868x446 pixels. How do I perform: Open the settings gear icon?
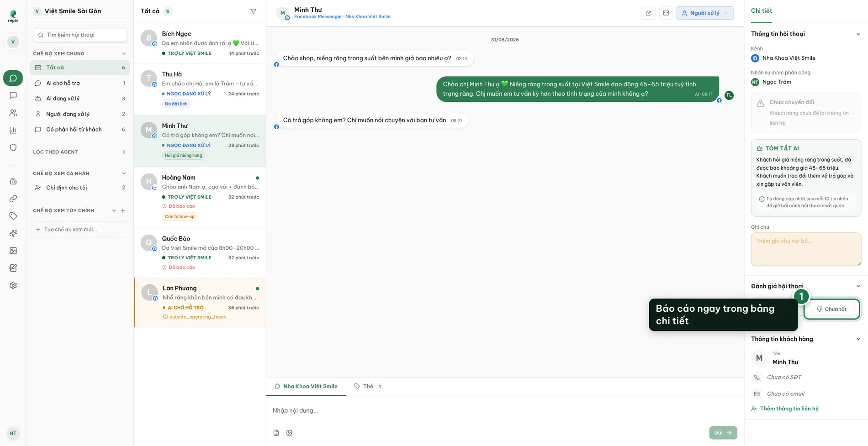click(13, 285)
